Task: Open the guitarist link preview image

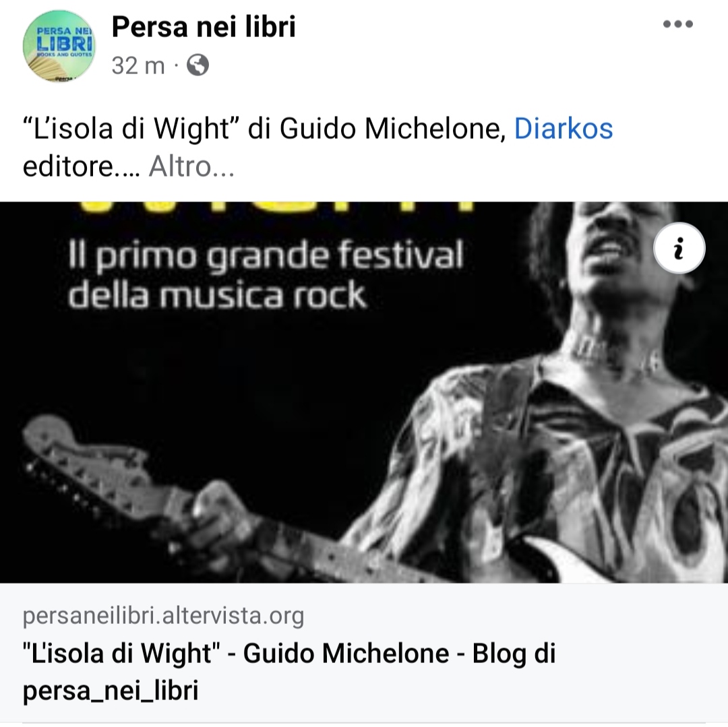Action: click(364, 393)
